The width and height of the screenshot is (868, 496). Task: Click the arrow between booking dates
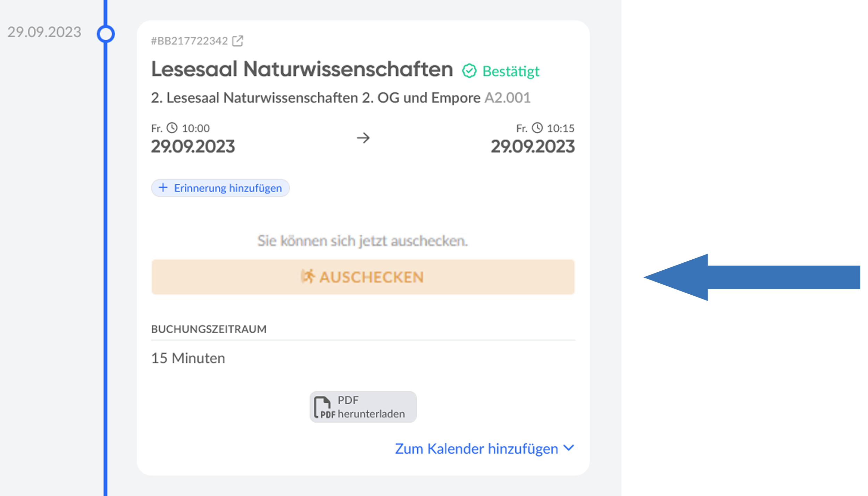click(363, 138)
